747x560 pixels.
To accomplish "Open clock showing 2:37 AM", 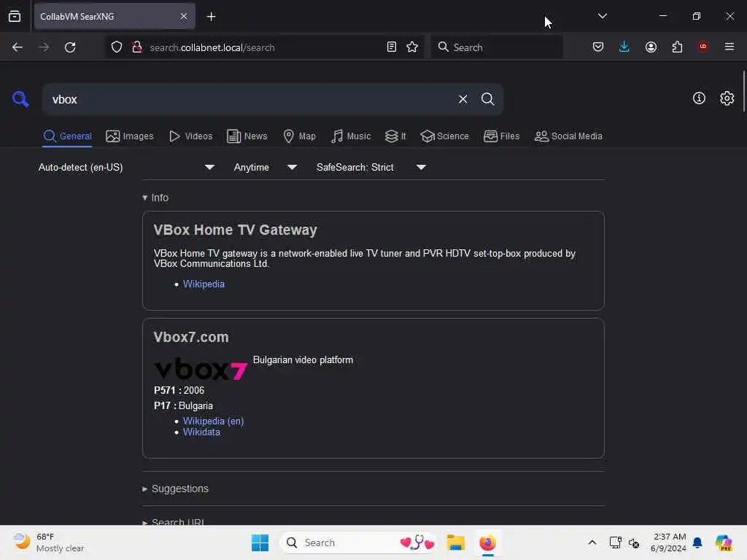I will 668,542.
